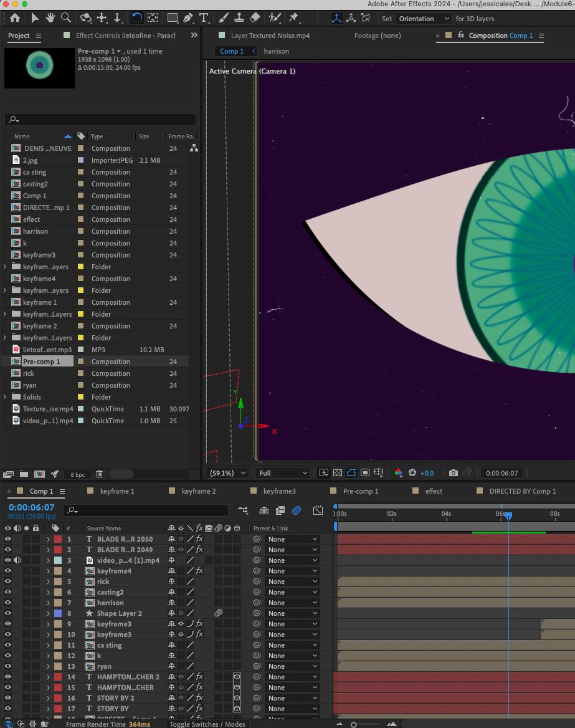Select the Roto Brush tool
Screen dimensions: 575x728
(x=275, y=18)
